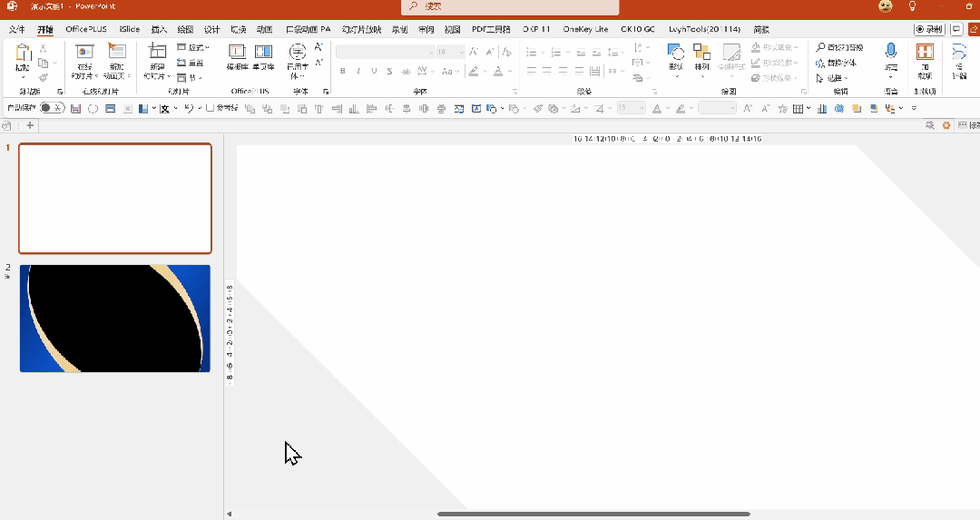Click the Cut scissors icon
The image size is (980, 520).
[44, 48]
